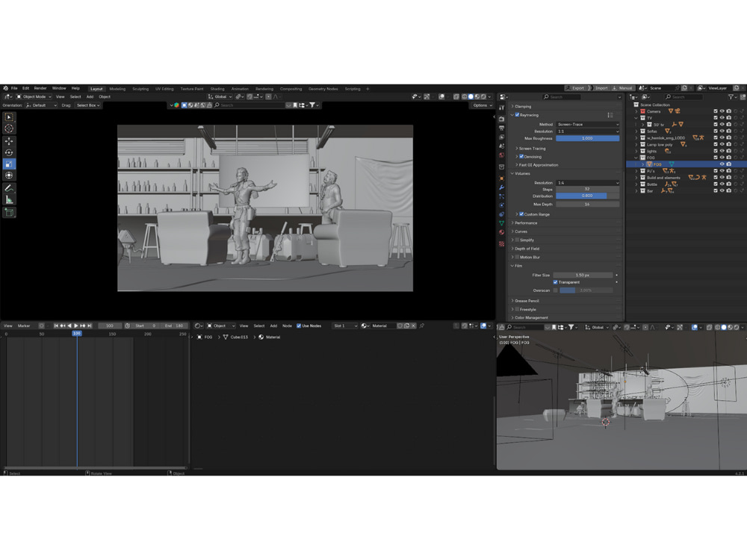This screenshot has height=560, width=747.
Task: Open the Render menu
Action: tap(40, 89)
